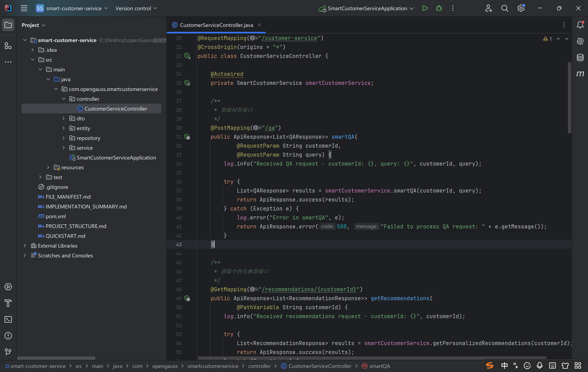Click the editor vertical scrollbar thumb
The width and height of the screenshot is (588, 372).
pyautogui.click(x=569, y=97)
